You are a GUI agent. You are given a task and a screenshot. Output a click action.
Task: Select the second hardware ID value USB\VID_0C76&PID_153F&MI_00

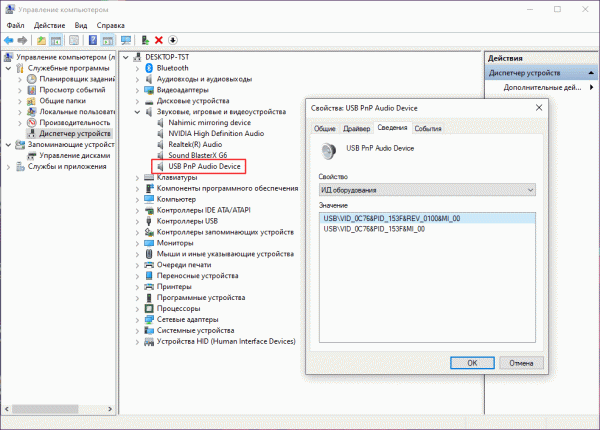tap(374, 228)
